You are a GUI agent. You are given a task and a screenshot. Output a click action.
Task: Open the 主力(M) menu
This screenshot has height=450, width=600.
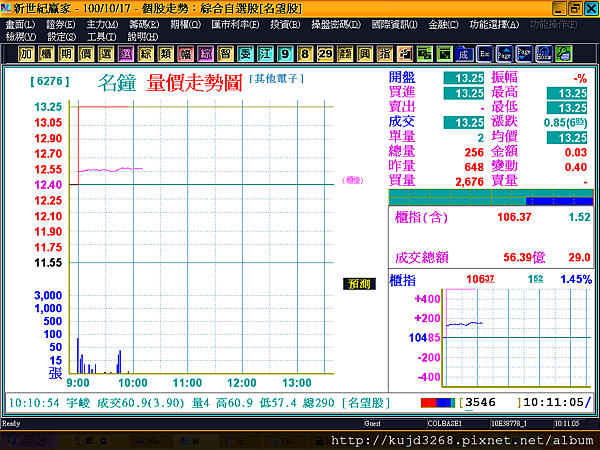pos(102,25)
